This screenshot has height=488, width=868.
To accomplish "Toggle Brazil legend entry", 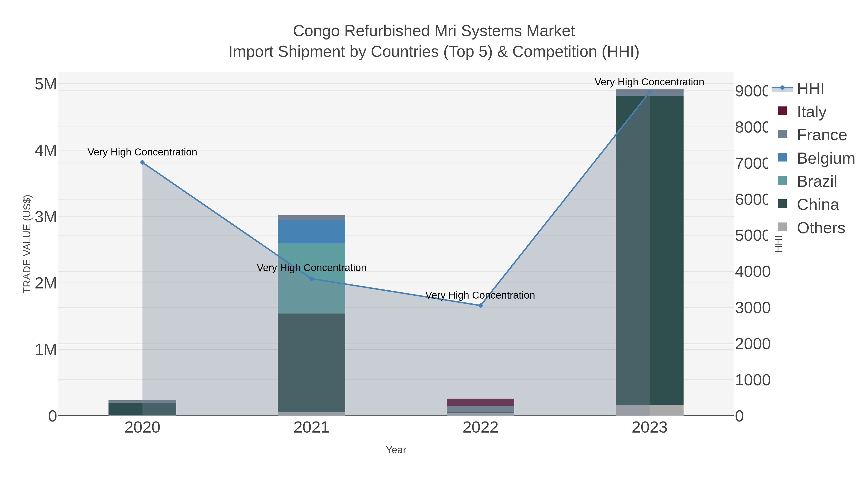I will [807, 181].
